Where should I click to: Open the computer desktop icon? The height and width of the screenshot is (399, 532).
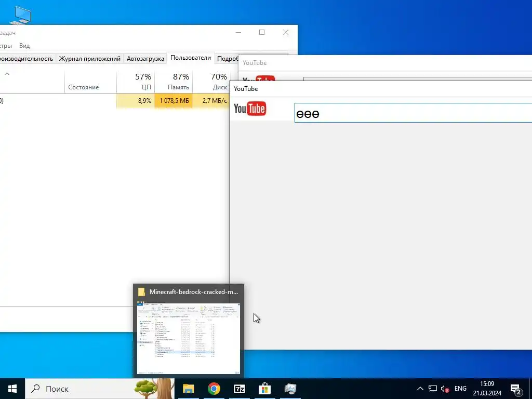20,15
